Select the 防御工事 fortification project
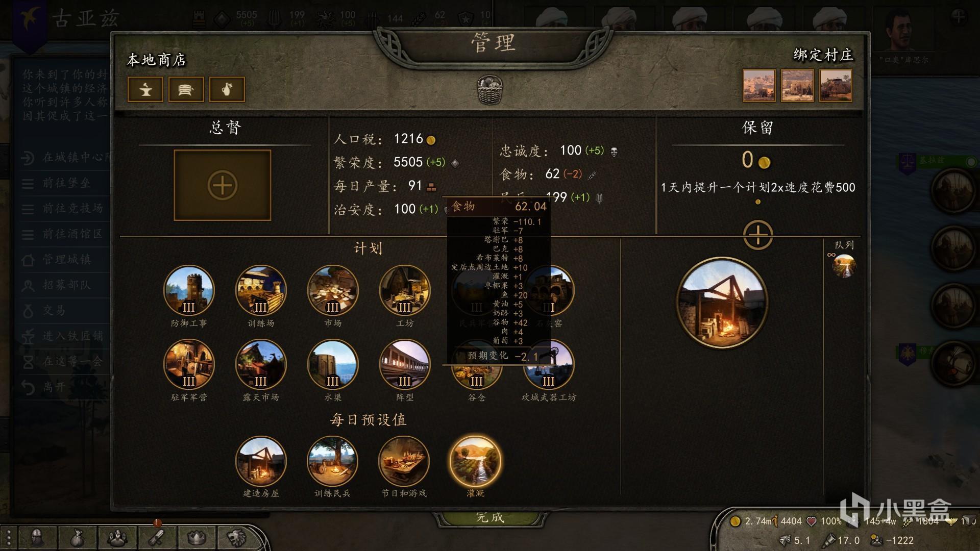This screenshot has width=980, height=551. point(189,291)
